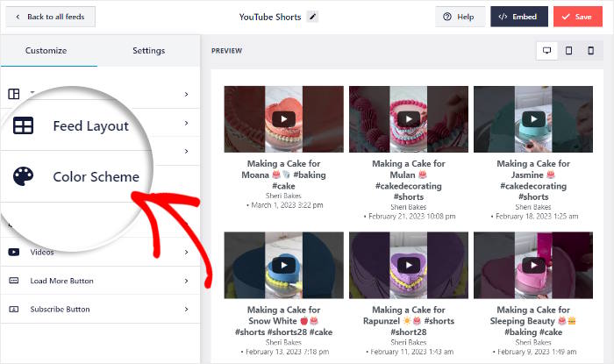Switch preview to mobile phone view icon
The height and width of the screenshot is (364, 614).
pos(591,51)
